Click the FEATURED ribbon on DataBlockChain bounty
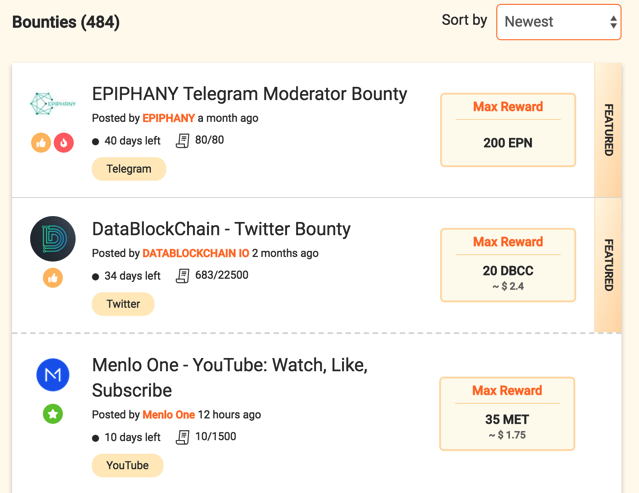Image resolution: width=639 pixels, height=493 pixels. [608, 265]
